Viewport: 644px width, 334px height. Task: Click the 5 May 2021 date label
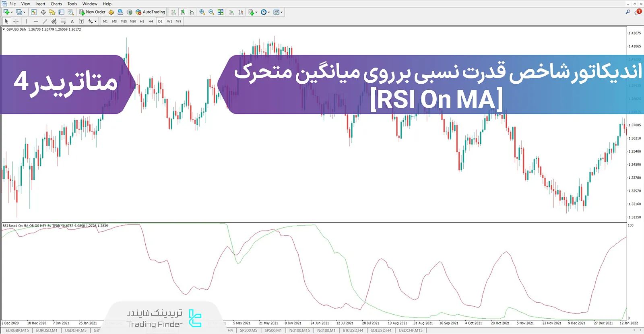(242, 323)
